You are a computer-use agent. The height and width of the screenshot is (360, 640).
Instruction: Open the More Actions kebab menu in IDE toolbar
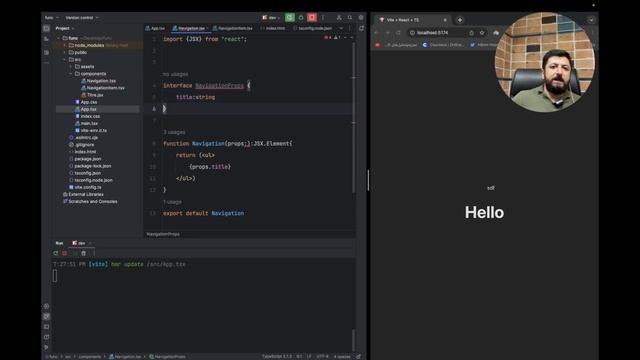[x=323, y=17]
